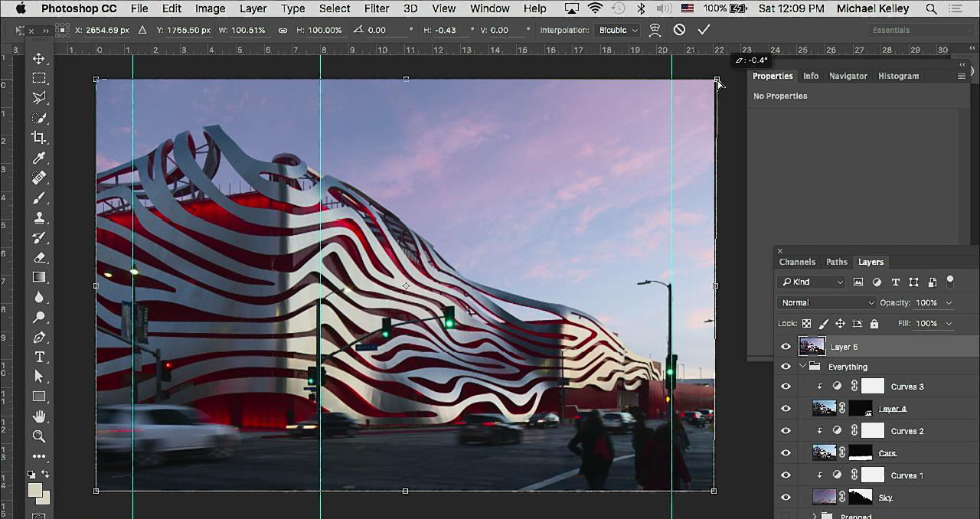Switch to the Paths tab
Image resolution: width=980 pixels, height=519 pixels.
(837, 262)
